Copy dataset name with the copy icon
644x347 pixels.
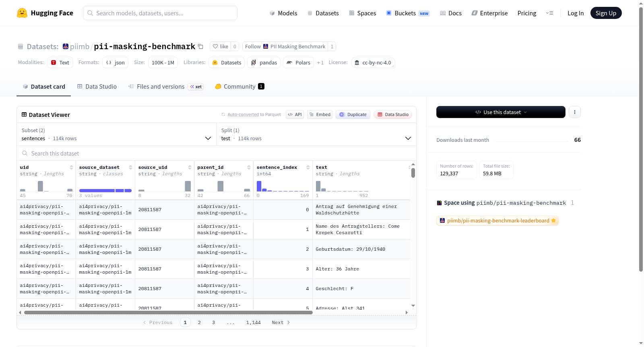pos(200,46)
